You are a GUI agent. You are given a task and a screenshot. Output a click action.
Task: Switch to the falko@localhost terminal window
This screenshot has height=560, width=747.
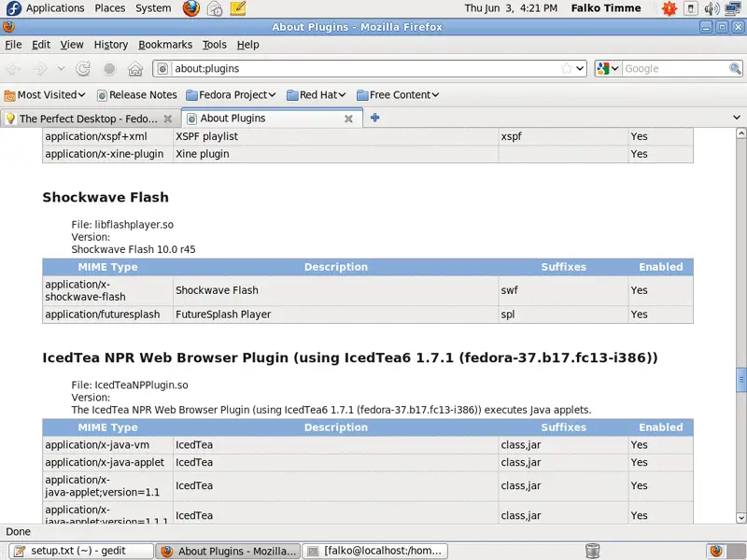pos(375,551)
